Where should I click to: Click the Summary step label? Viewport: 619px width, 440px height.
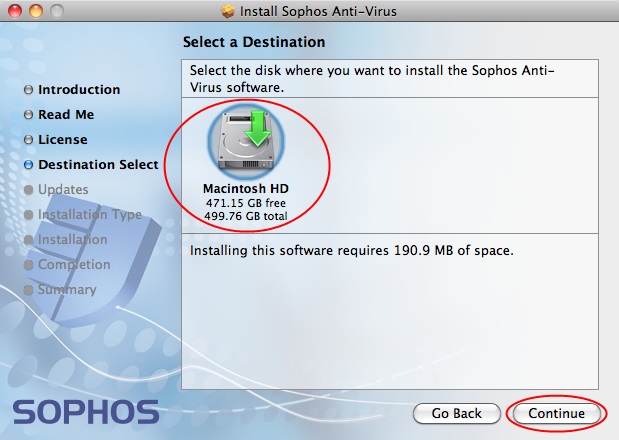(67, 290)
